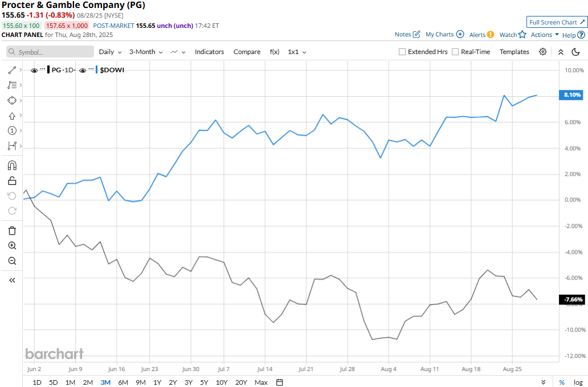Click the Full Screen Chart button
This screenshot has height=387, width=588.
pyautogui.click(x=557, y=22)
